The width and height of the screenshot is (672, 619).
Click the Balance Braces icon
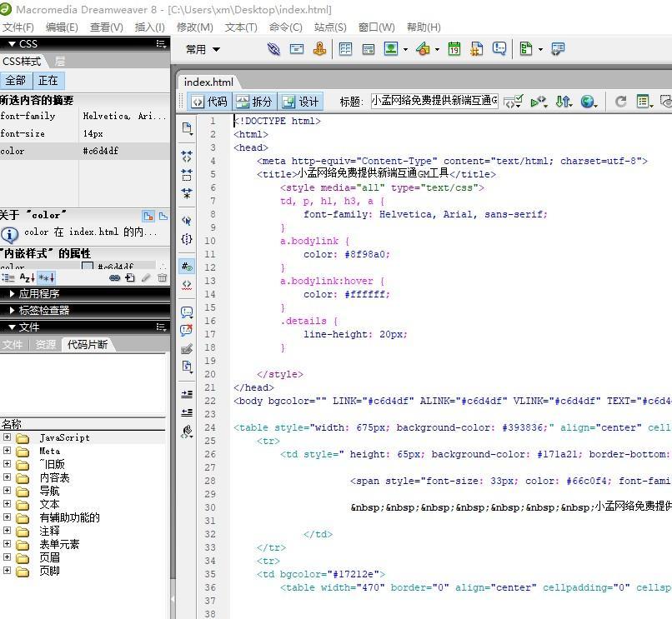(x=187, y=239)
